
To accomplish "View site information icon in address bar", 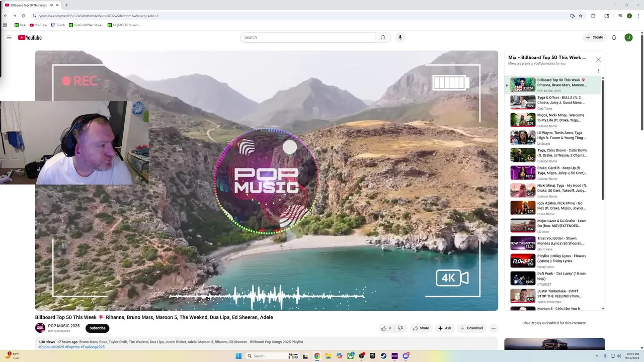I will (34, 16).
